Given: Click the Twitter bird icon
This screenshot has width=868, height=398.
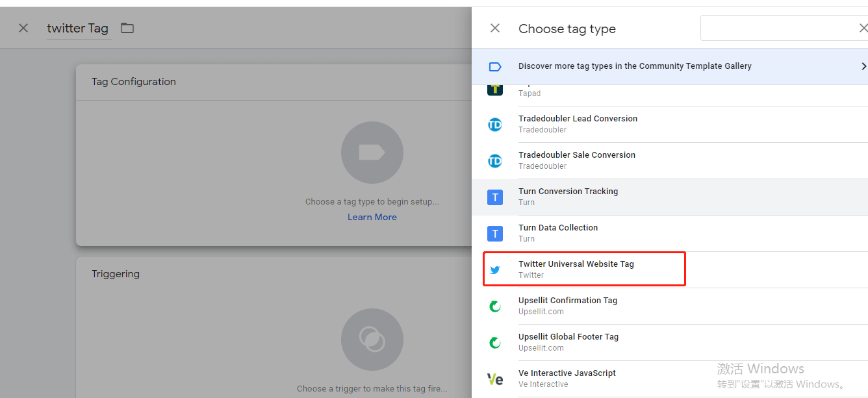Looking at the screenshot, I should point(495,269).
